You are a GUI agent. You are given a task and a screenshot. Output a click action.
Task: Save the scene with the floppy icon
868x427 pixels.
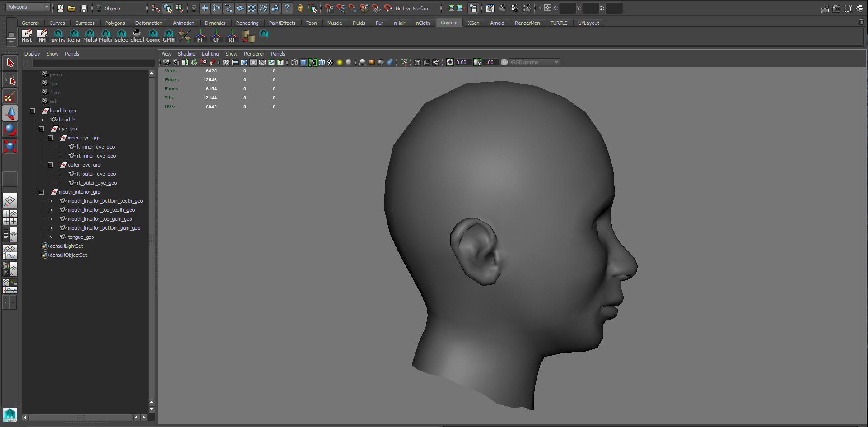(x=84, y=8)
